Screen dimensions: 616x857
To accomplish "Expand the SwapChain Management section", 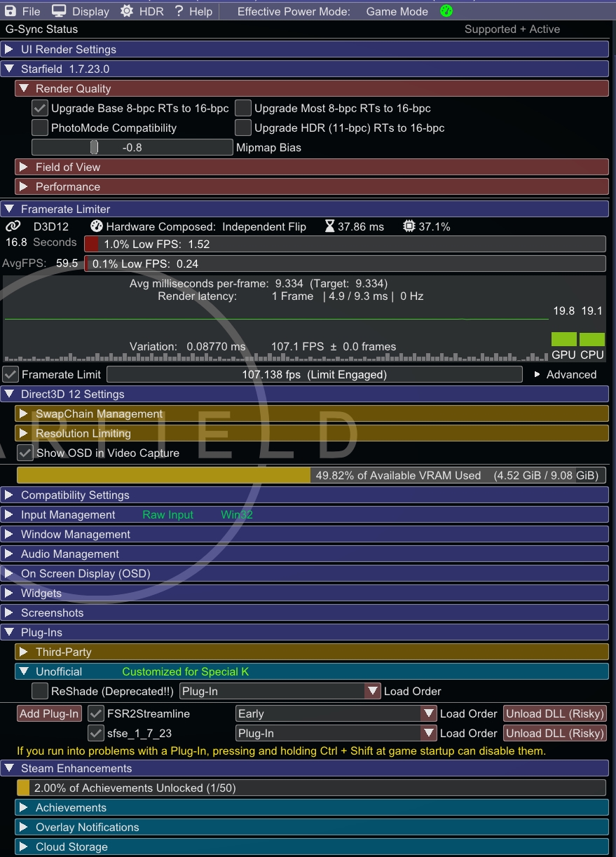I will click(100, 414).
